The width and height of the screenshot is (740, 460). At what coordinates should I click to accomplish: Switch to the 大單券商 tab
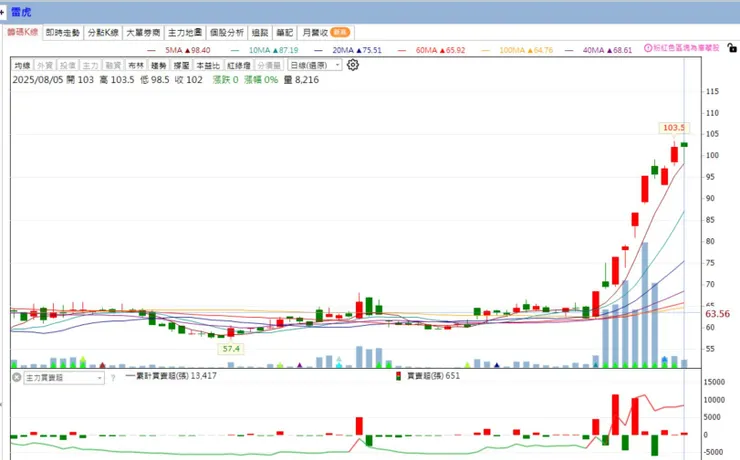(x=143, y=33)
